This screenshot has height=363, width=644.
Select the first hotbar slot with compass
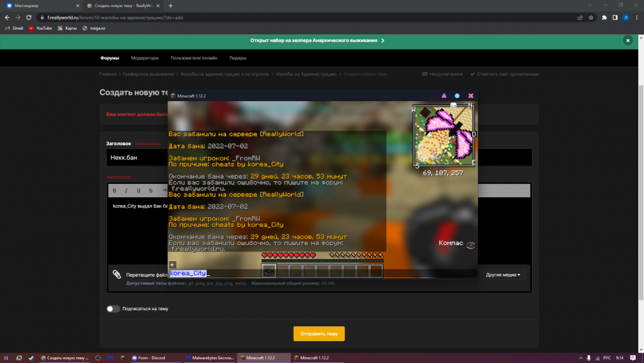[x=269, y=271]
